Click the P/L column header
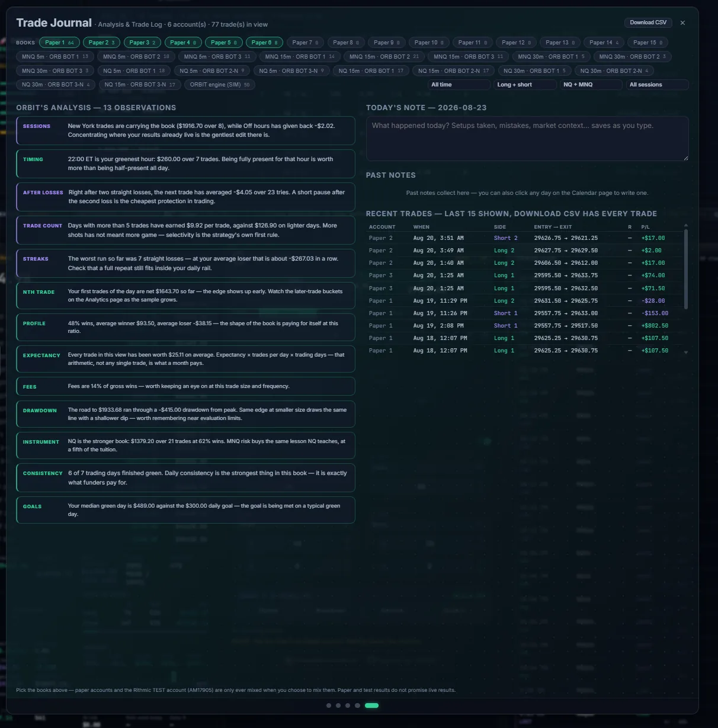Screen dimensions: 718x728 (645, 227)
